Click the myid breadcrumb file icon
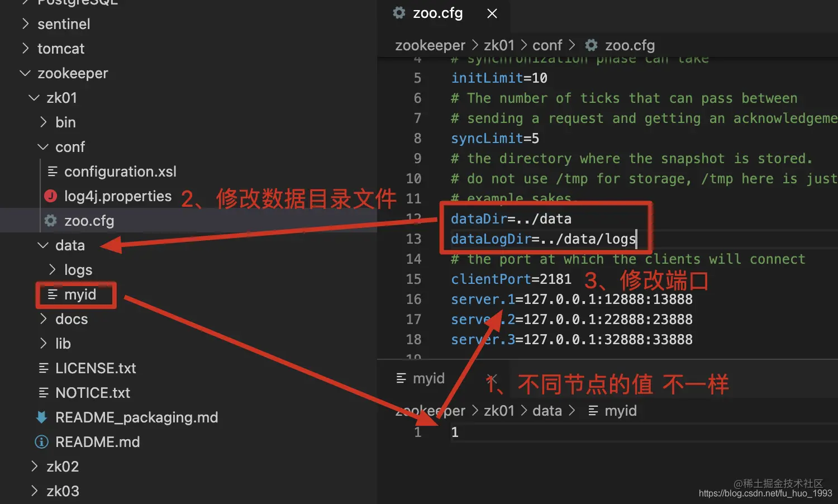The width and height of the screenshot is (838, 504). 593,411
